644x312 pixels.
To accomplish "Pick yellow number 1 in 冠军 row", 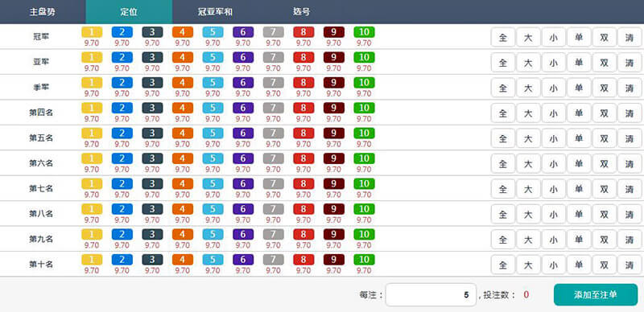I will pos(92,32).
